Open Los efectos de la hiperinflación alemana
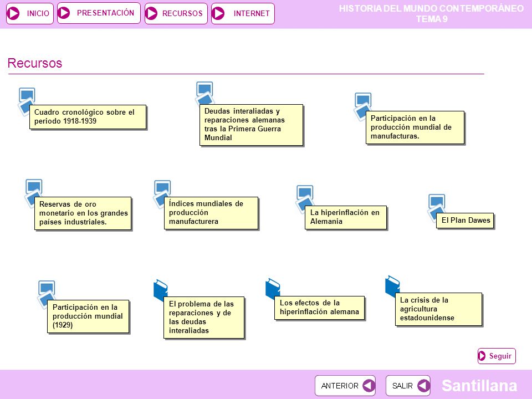532x399 pixels. [x=320, y=308]
